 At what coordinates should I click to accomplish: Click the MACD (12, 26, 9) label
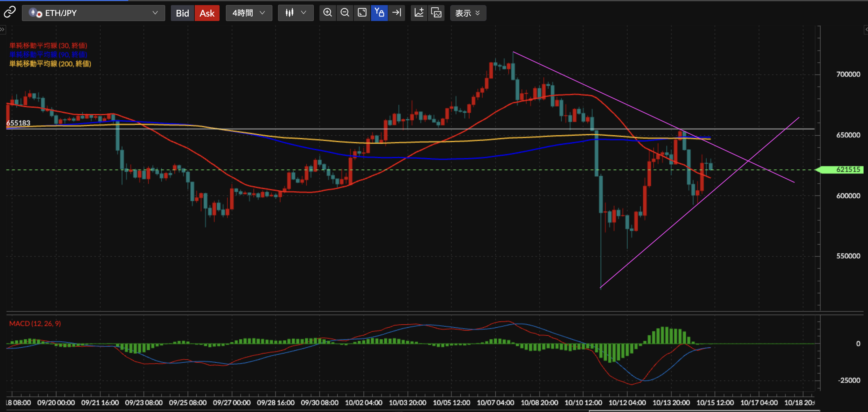35,323
